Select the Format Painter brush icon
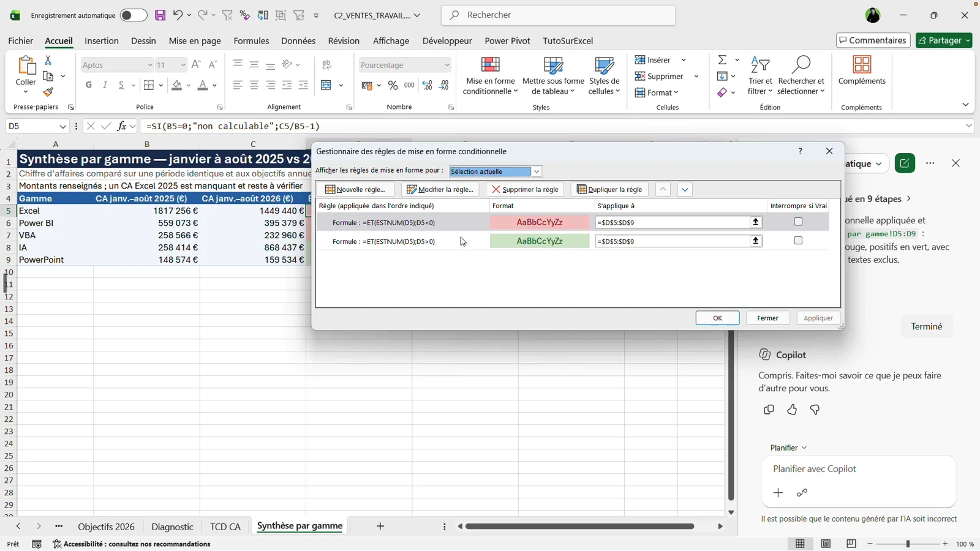Image resolution: width=980 pixels, height=551 pixels. coord(48,92)
